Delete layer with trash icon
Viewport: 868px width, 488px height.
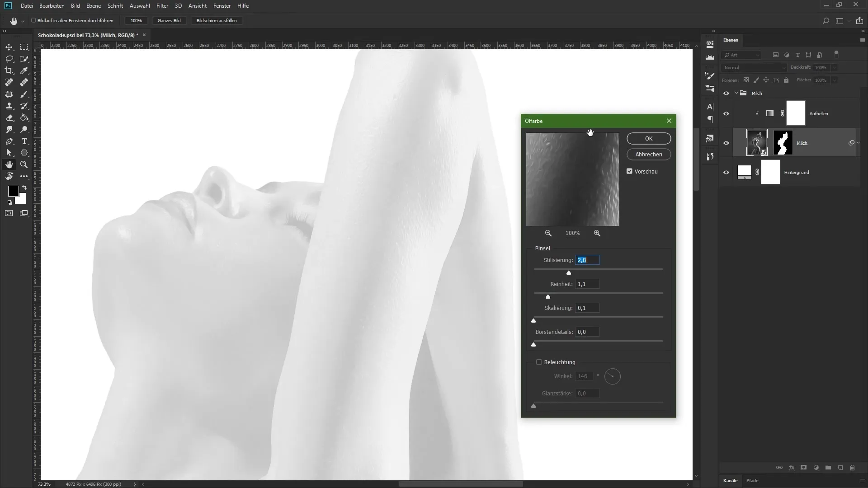point(852,468)
